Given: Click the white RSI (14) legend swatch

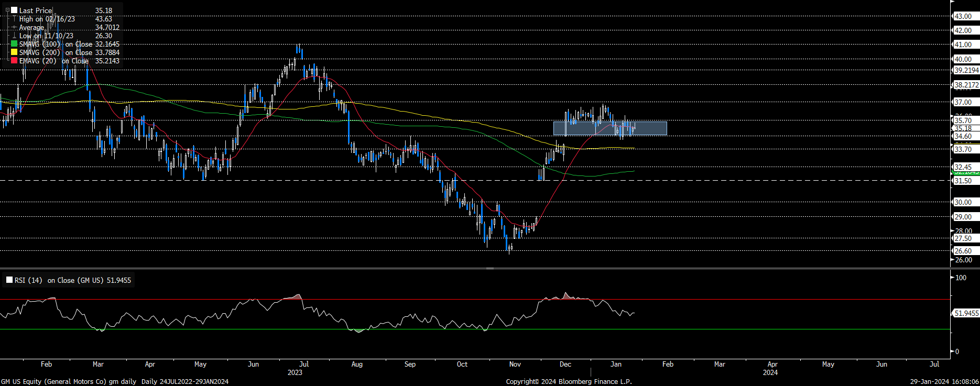Looking at the screenshot, I should (9, 280).
